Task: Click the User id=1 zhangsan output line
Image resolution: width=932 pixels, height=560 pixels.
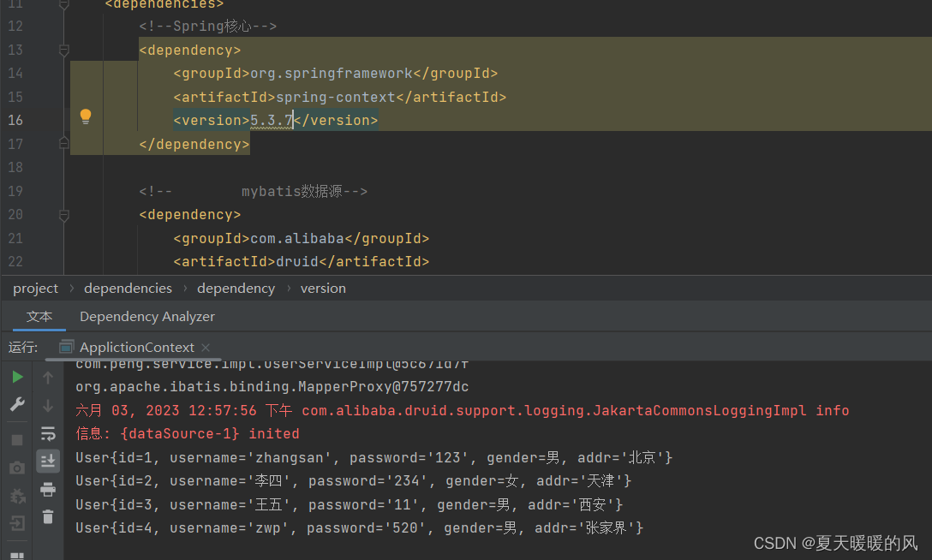Action: tap(373, 457)
